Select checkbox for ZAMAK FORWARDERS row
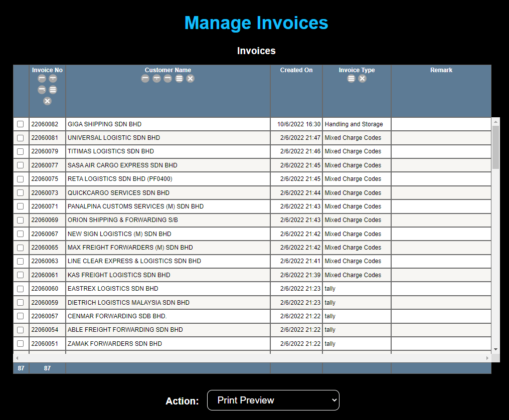Image resolution: width=509 pixels, height=420 pixels. point(21,343)
